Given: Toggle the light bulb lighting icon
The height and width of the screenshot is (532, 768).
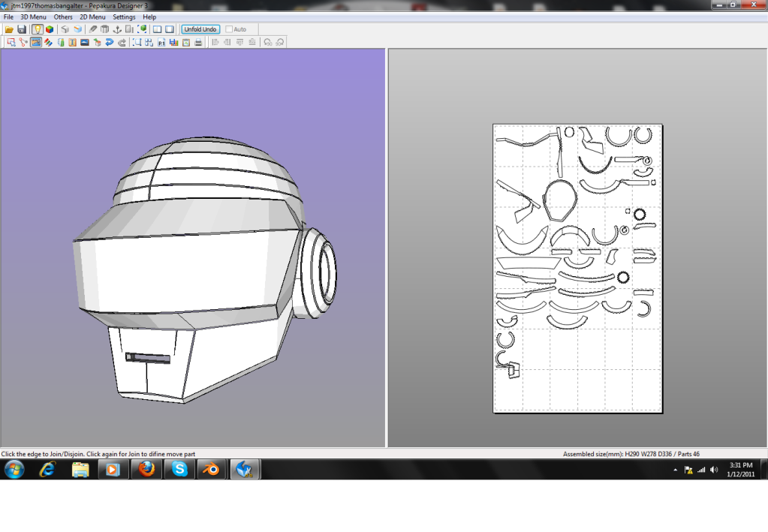Looking at the screenshot, I should 37,29.
